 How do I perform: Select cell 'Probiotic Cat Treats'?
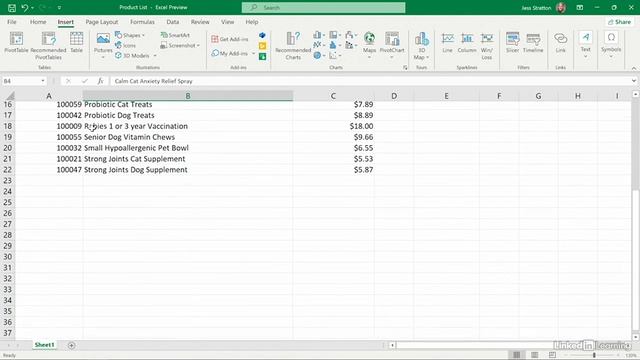pos(188,104)
